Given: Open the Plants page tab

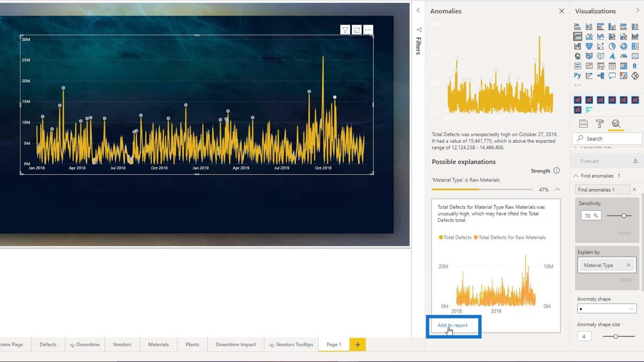Looking at the screenshot, I should (x=192, y=344).
